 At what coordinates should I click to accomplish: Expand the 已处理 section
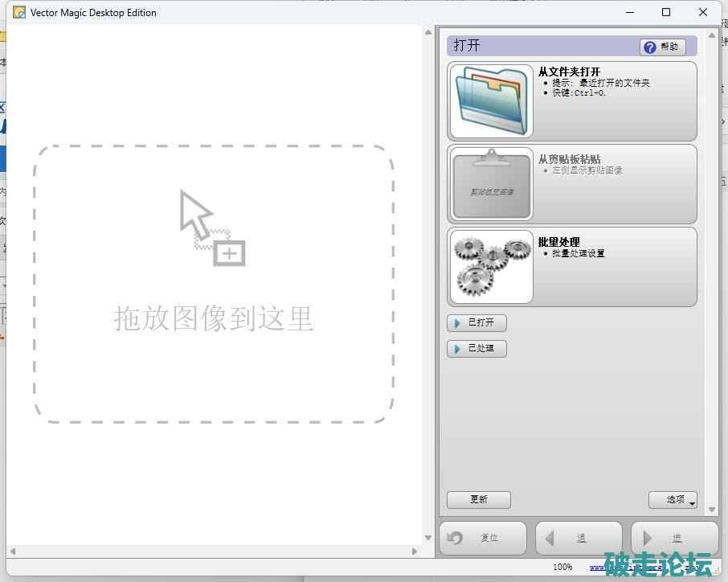[476, 349]
